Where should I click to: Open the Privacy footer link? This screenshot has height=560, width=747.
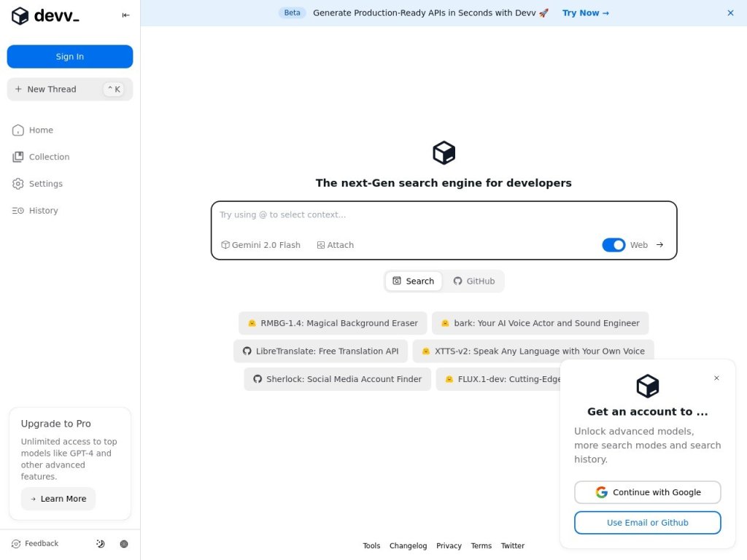(449, 545)
